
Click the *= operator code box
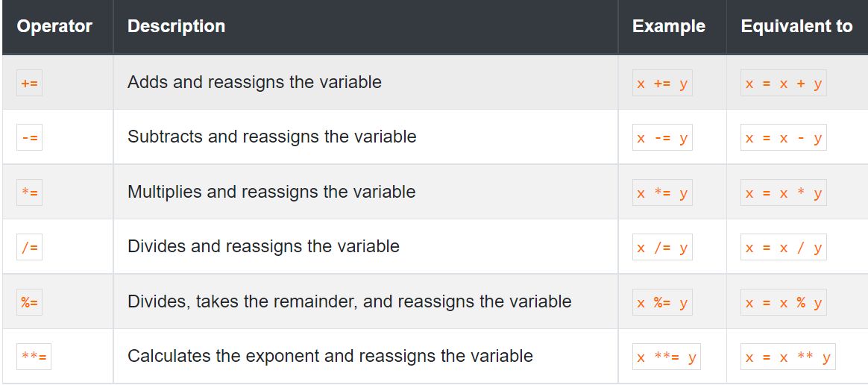point(29,192)
